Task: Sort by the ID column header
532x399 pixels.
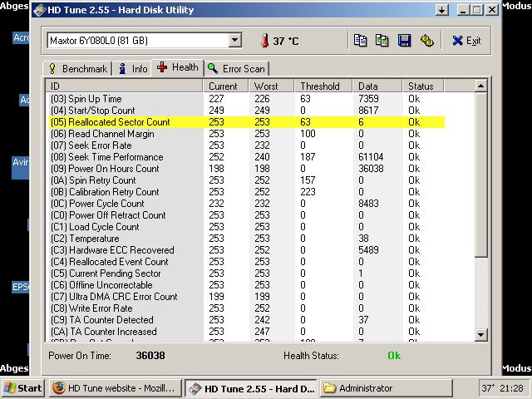Action: point(124,86)
